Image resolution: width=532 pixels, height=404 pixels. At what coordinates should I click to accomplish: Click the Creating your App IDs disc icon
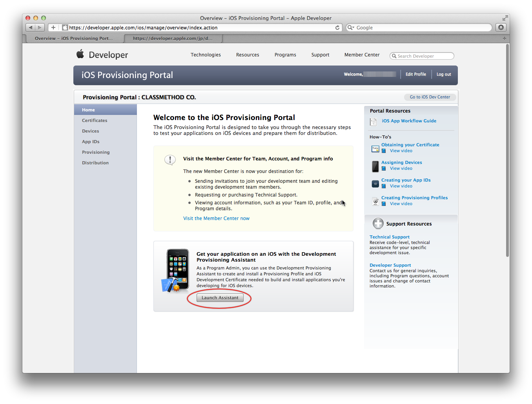375,184
